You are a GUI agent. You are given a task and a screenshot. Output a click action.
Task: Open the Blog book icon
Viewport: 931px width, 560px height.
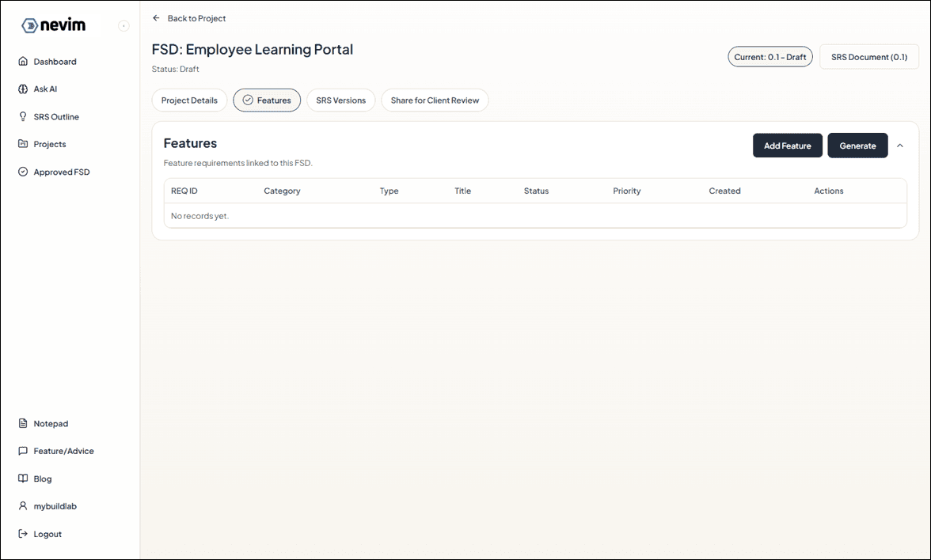point(24,479)
